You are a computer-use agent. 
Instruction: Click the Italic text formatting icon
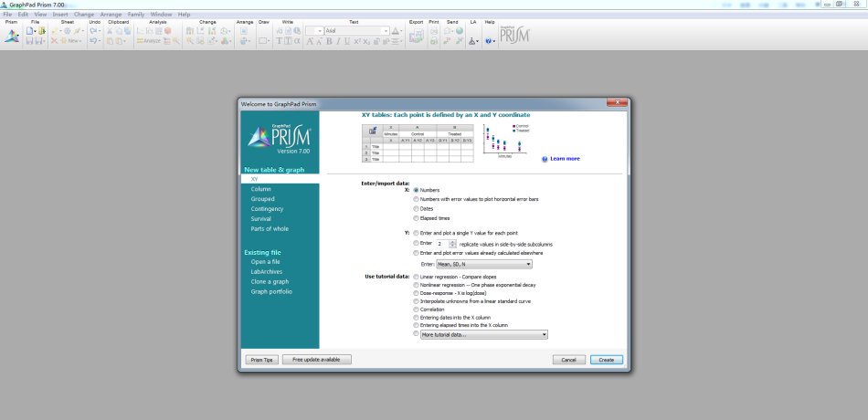(x=338, y=41)
